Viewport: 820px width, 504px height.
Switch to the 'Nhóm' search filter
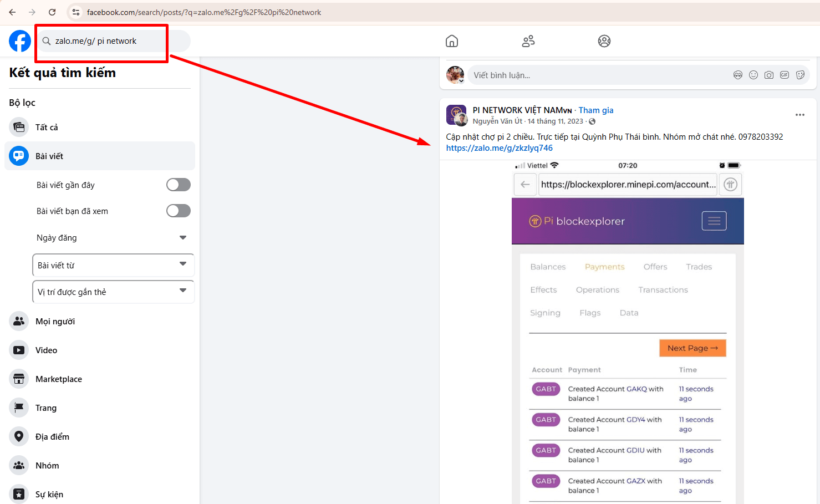coord(47,466)
